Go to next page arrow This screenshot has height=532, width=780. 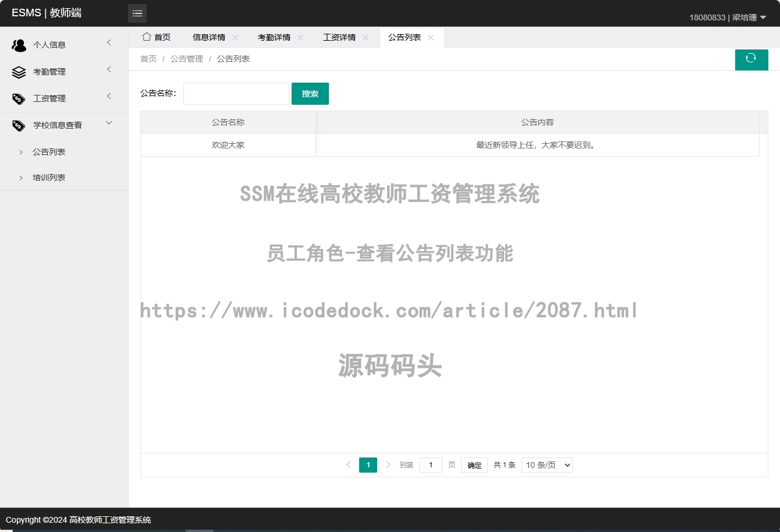tap(388, 464)
